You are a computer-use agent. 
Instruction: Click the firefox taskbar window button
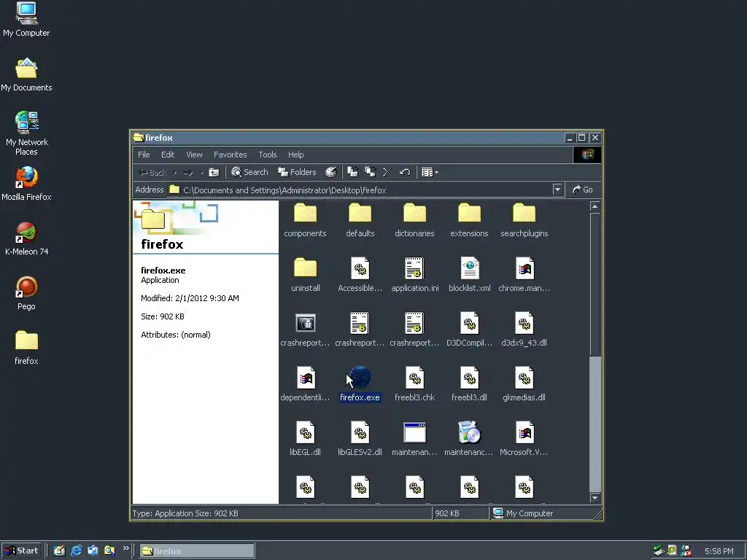197,551
